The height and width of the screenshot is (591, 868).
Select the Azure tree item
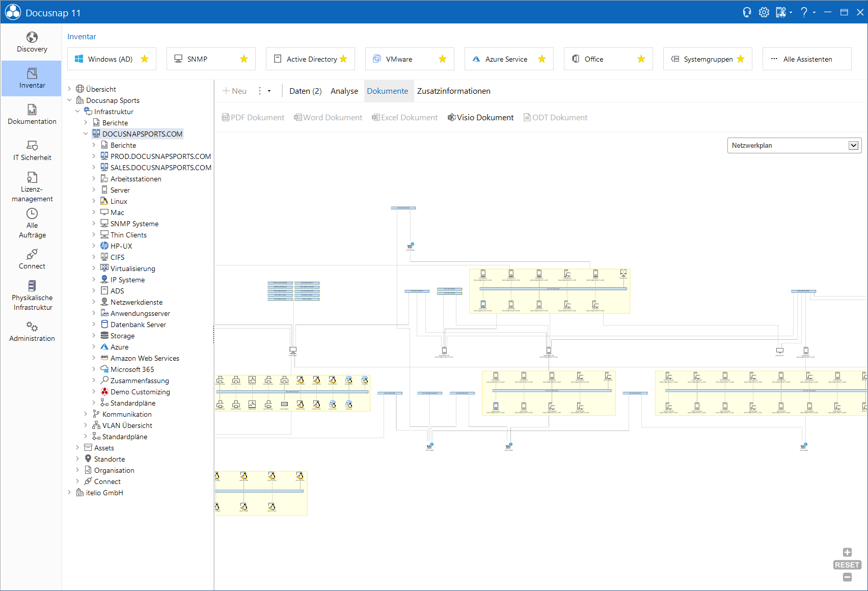[x=119, y=347]
